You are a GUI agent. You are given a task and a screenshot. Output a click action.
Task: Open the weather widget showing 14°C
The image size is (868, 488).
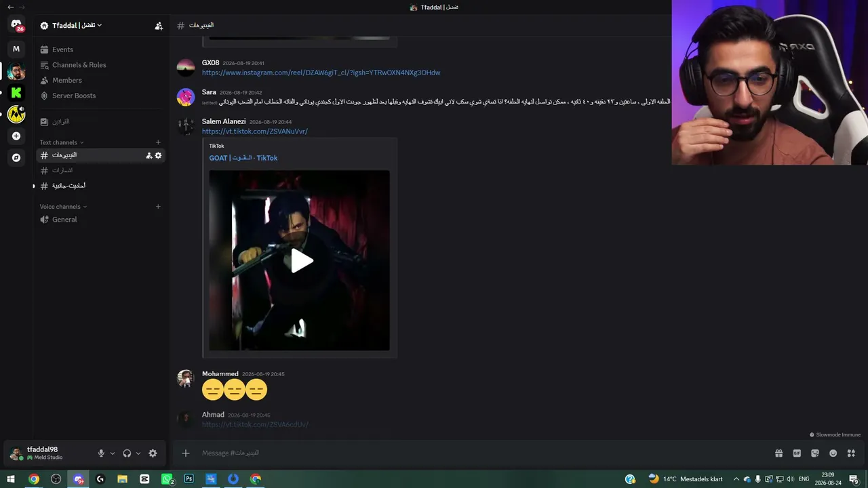(x=685, y=479)
